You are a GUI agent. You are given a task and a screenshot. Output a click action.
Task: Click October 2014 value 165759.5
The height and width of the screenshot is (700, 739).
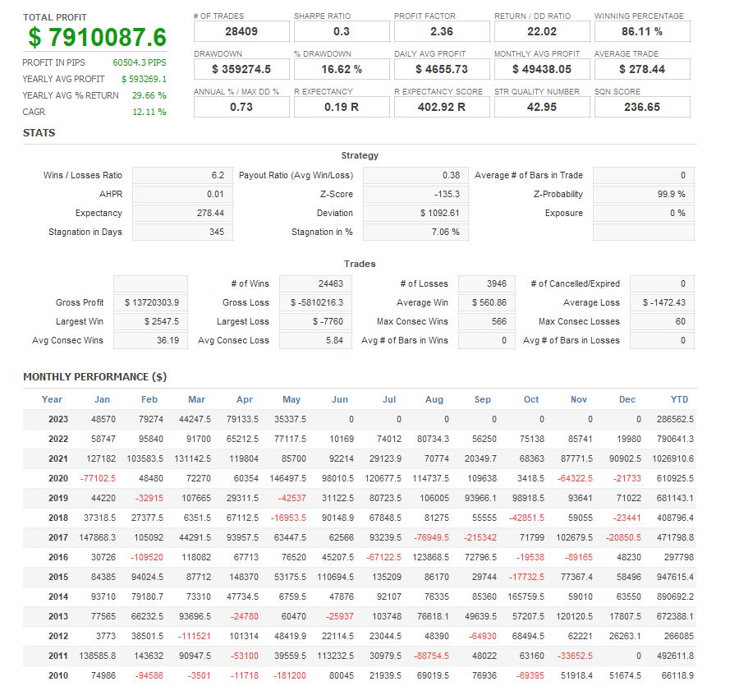[x=526, y=597]
